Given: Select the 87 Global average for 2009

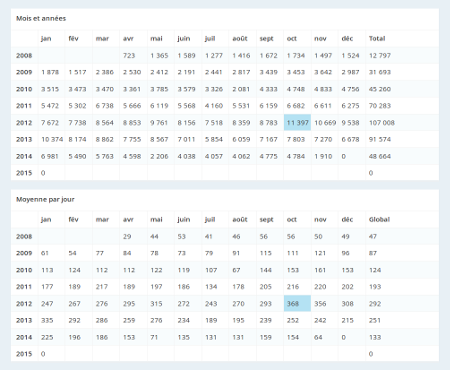Looking at the screenshot, I should [373, 253].
